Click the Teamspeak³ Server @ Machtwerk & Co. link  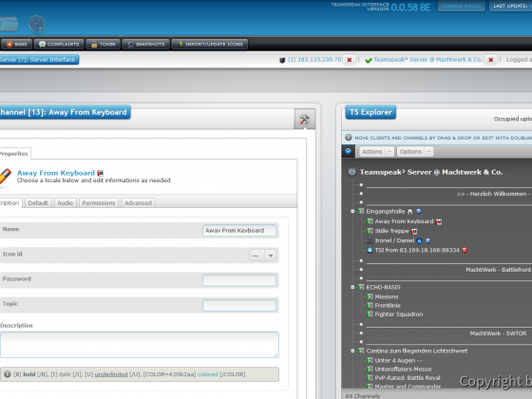tap(427, 60)
